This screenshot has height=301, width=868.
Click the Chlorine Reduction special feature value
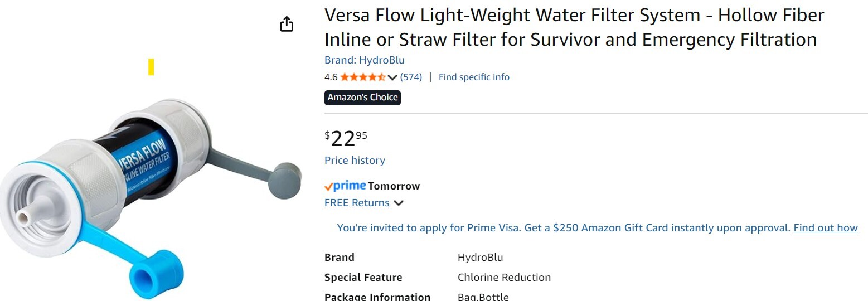504,277
